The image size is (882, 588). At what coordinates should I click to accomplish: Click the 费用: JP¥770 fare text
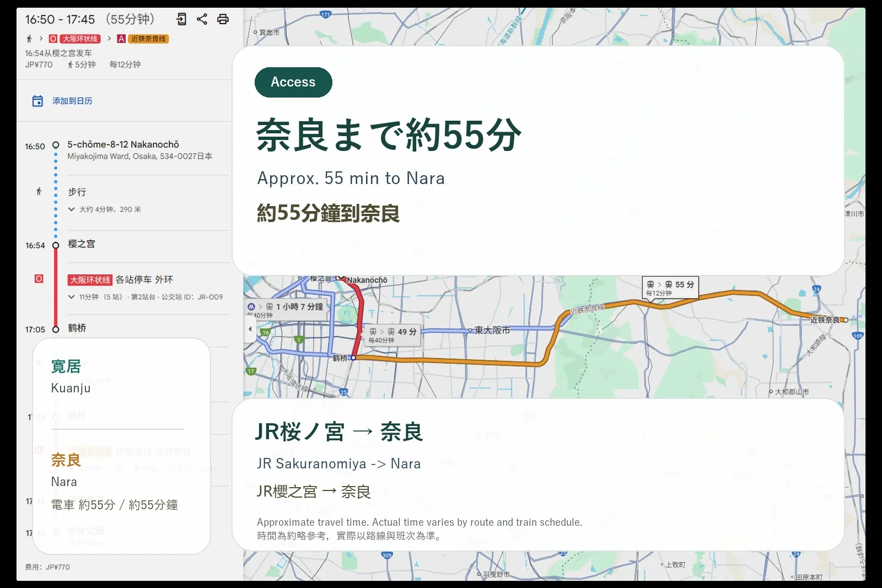coord(47,567)
